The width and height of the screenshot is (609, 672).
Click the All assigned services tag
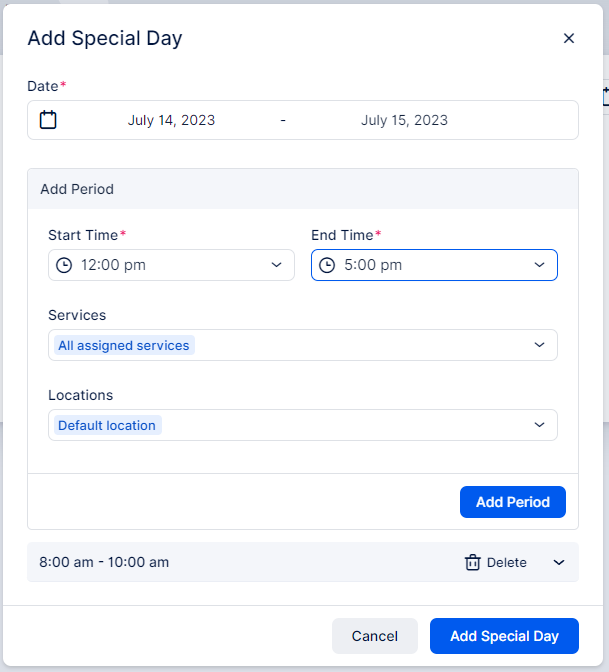124,345
